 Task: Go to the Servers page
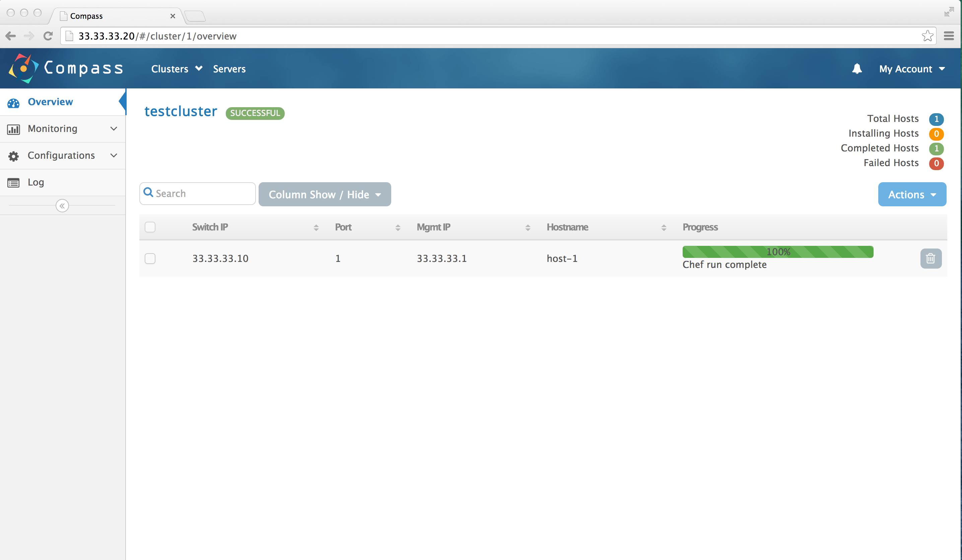(229, 69)
